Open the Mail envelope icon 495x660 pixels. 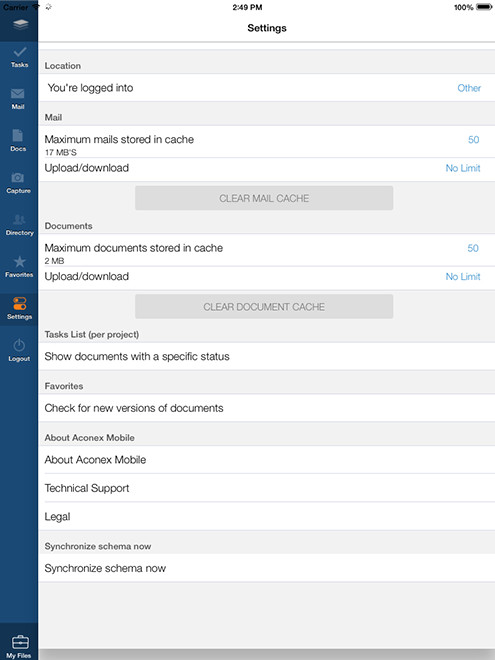(x=18, y=93)
